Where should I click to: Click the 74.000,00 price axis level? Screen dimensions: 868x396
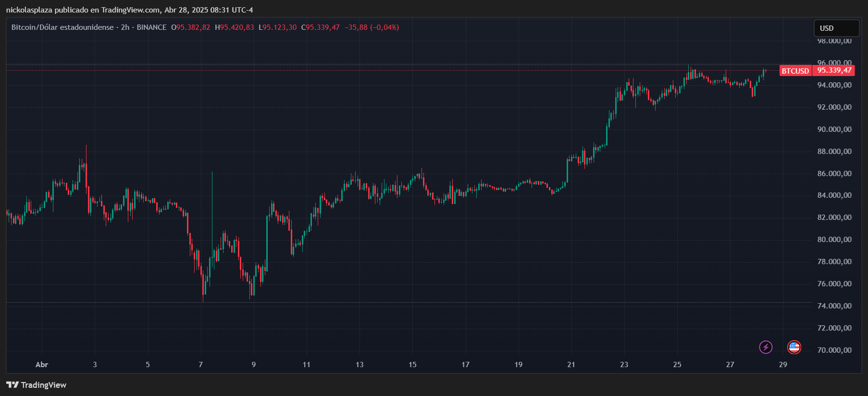pos(834,306)
